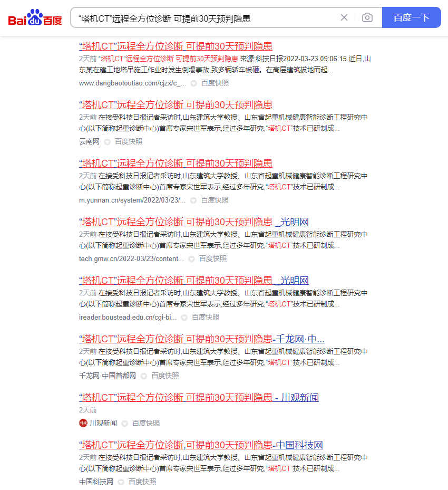Open camera image search icon
The height and width of the screenshot is (490, 448).
367,17
